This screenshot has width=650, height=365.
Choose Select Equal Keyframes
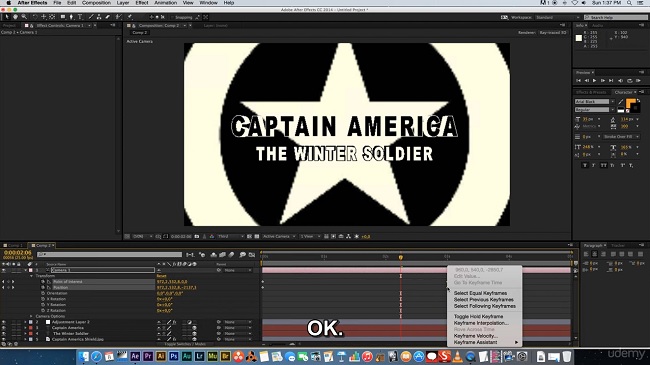(x=480, y=293)
